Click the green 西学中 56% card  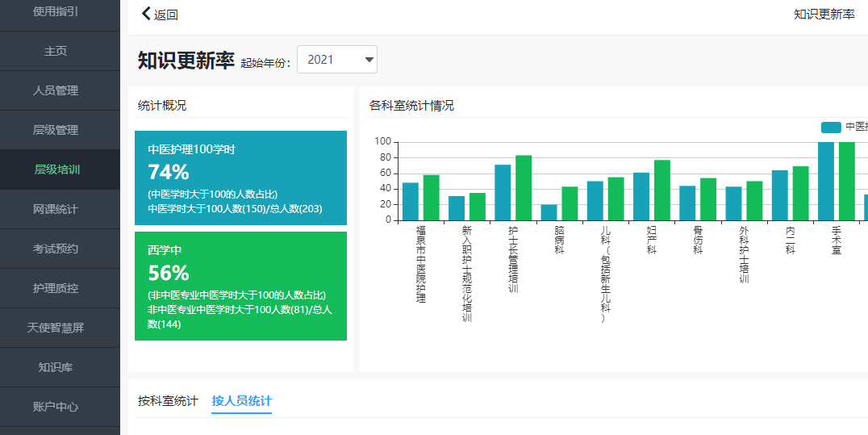tap(241, 286)
